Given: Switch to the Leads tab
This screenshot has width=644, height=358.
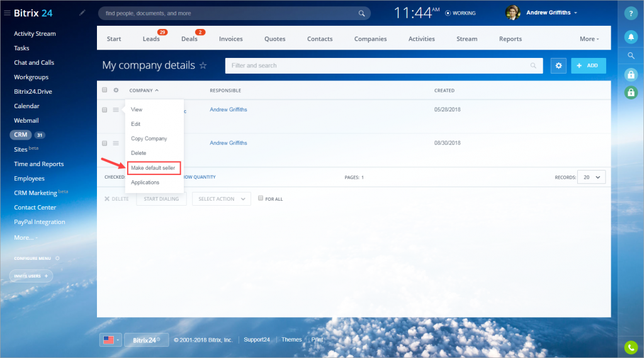Looking at the screenshot, I should (151, 38).
